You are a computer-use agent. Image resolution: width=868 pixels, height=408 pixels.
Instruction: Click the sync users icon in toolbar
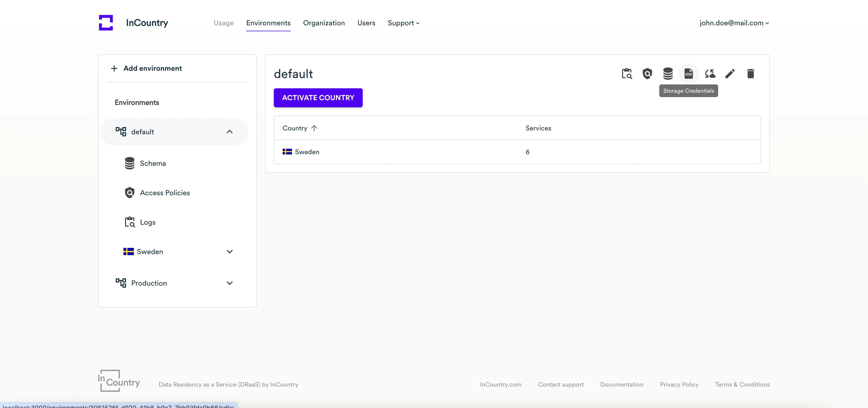click(710, 73)
